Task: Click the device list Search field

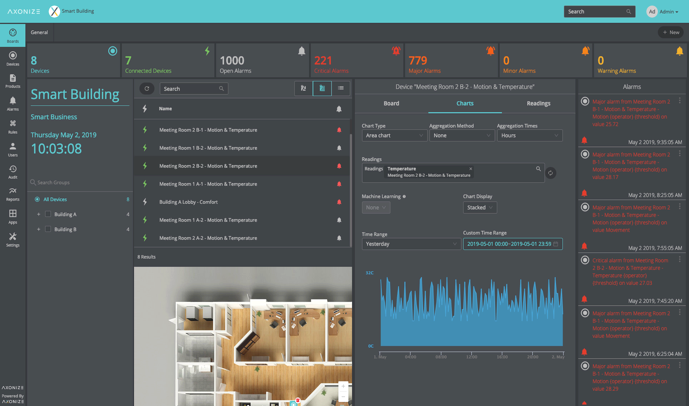Action: point(194,89)
